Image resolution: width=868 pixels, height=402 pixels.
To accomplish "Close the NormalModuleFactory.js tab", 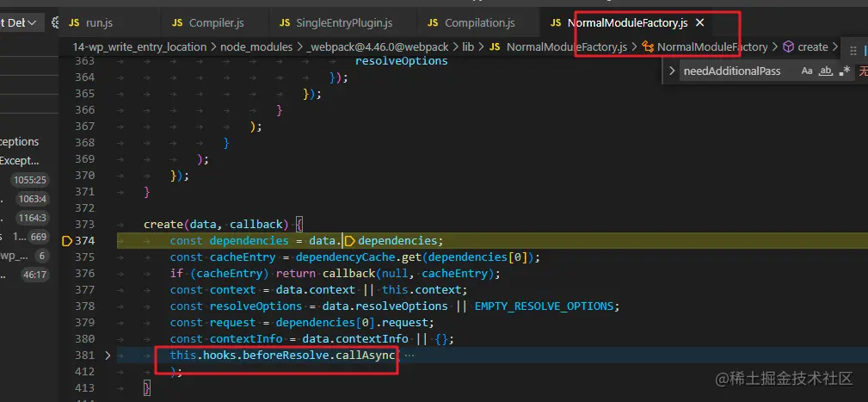I will pos(699,22).
